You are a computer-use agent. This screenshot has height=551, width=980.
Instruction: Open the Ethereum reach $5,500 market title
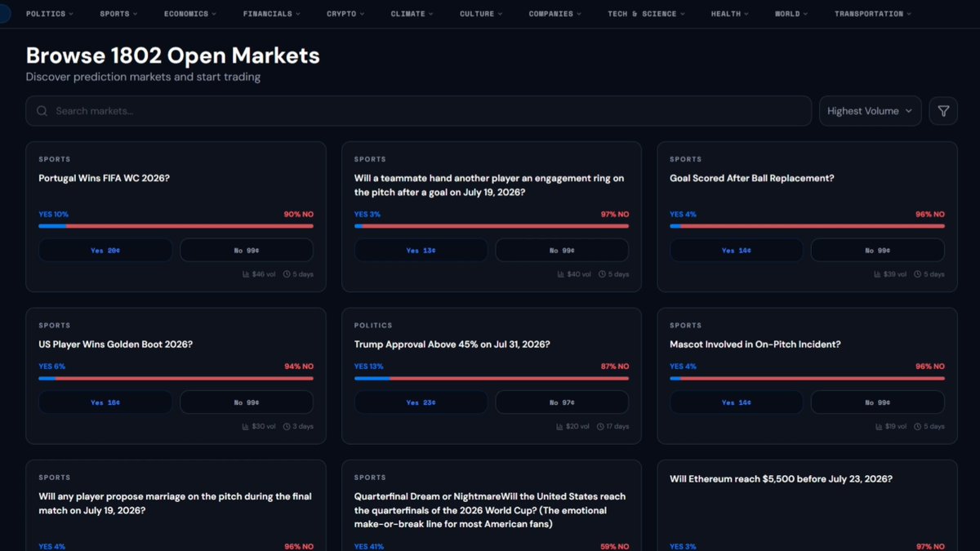pyautogui.click(x=781, y=479)
